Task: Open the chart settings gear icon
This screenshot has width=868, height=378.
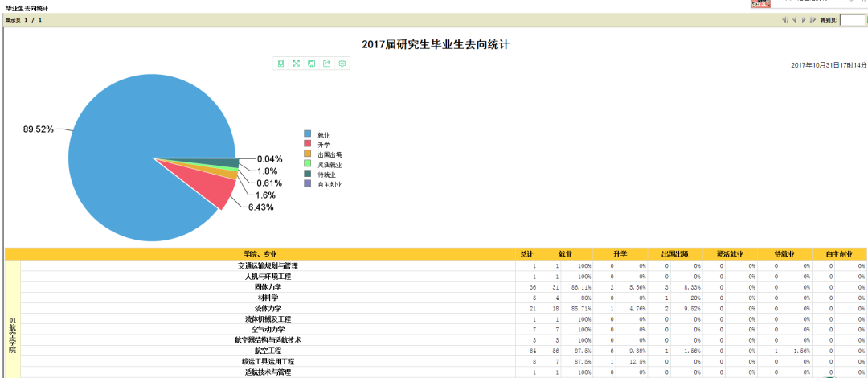Action: click(x=342, y=64)
